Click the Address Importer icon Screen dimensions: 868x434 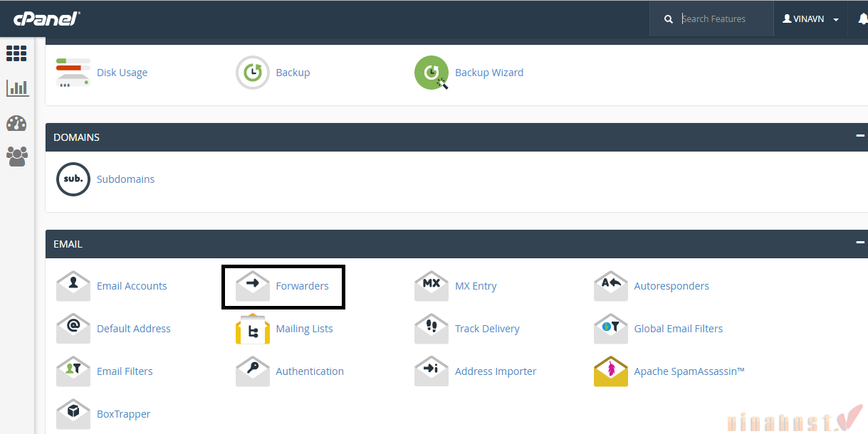click(x=432, y=371)
